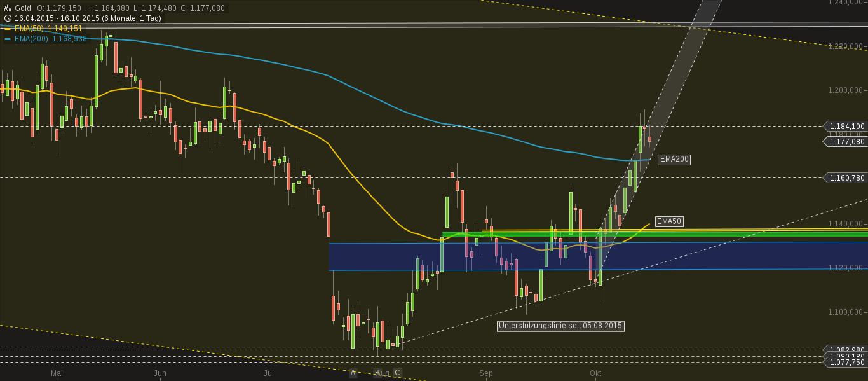Click the Unterstützungslinie seit 05.08.2015 annotation
This screenshot has width=868, height=381.
pyautogui.click(x=561, y=326)
